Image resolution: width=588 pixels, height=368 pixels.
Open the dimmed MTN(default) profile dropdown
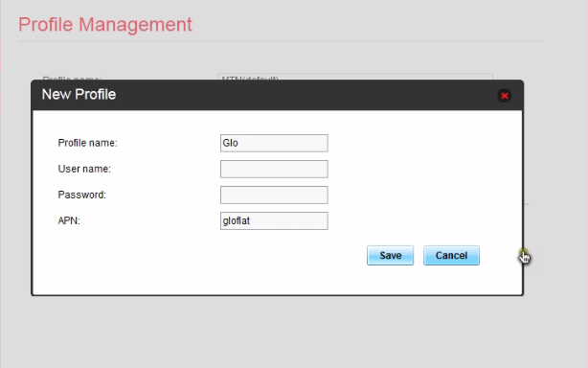pyautogui.click(x=355, y=77)
